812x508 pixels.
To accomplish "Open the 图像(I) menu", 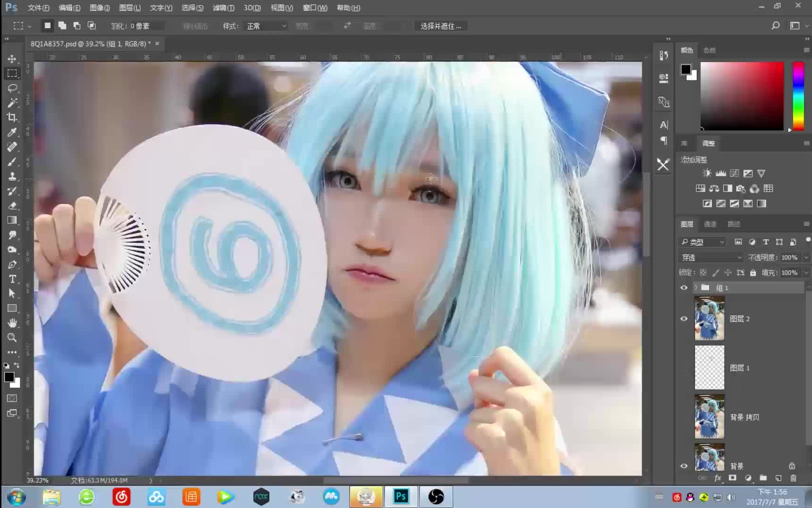I will (100, 8).
